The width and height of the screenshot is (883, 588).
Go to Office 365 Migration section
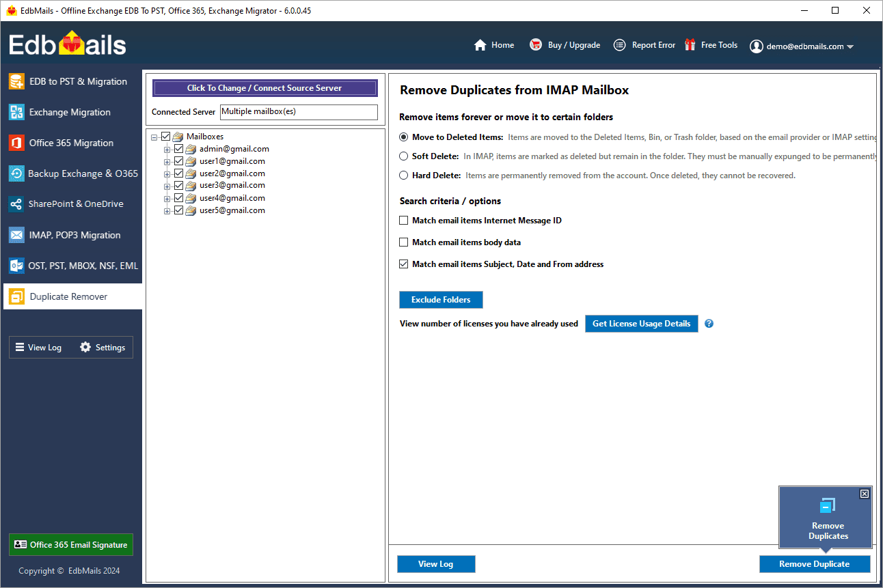(x=72, y=143)
